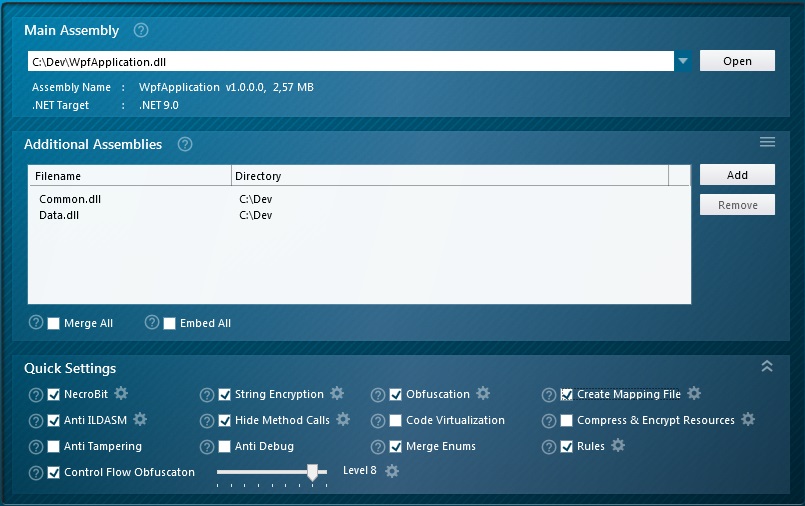
Task: Select Common.dll in the assemblies list
Action: [70, 199]
